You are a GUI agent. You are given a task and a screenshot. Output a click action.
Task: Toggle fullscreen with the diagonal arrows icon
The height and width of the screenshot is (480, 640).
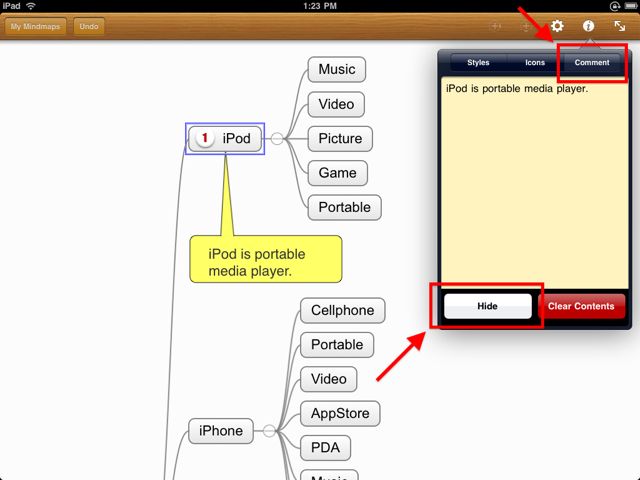click(x=620, y=26)
